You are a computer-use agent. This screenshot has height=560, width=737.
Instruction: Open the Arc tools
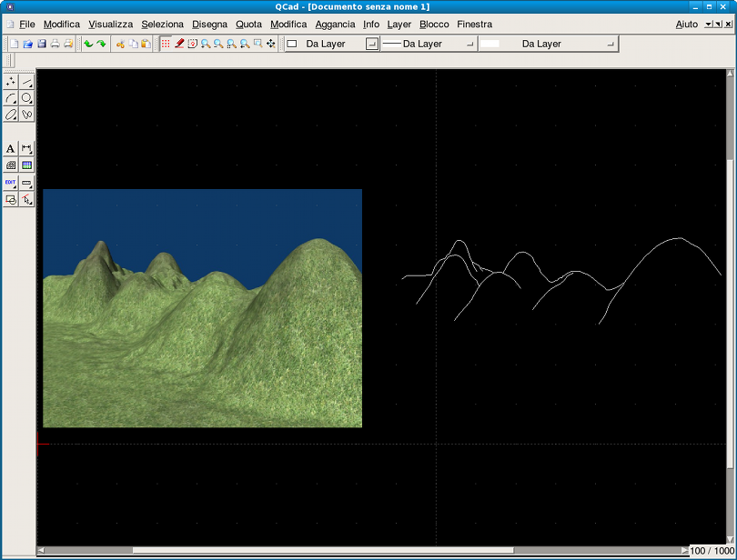tap(11, 98)
